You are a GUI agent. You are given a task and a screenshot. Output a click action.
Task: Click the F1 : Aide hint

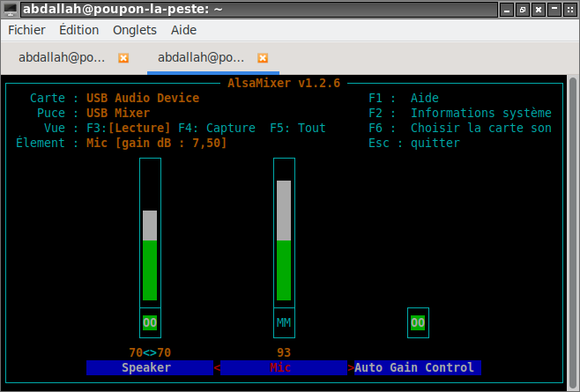(404, 98)
